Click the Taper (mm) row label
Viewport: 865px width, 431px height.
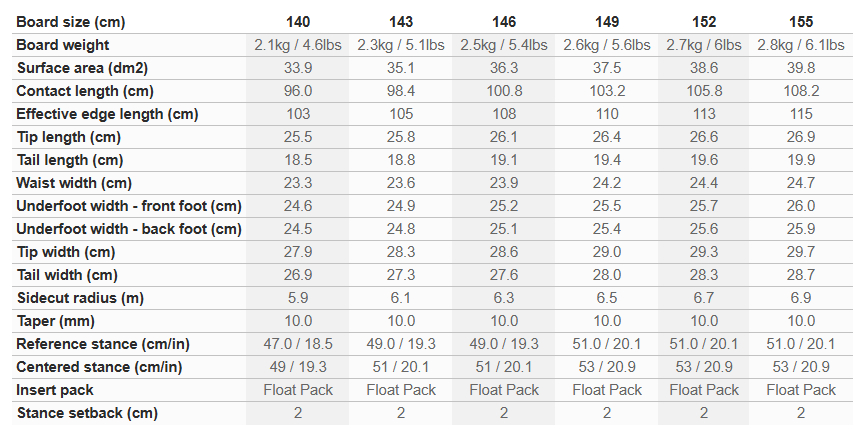(56, 321)
